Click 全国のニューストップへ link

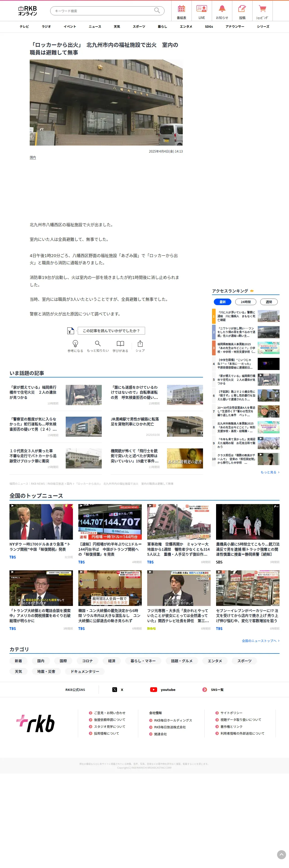261,641
